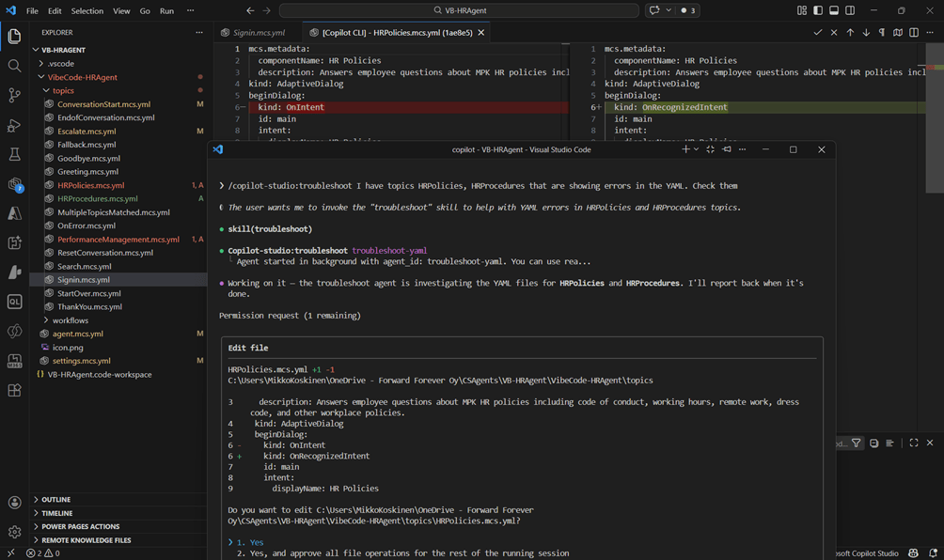
Task: Accept the diff change with checkmark icon
Action: pyautogui.click(x=818, y=32)
